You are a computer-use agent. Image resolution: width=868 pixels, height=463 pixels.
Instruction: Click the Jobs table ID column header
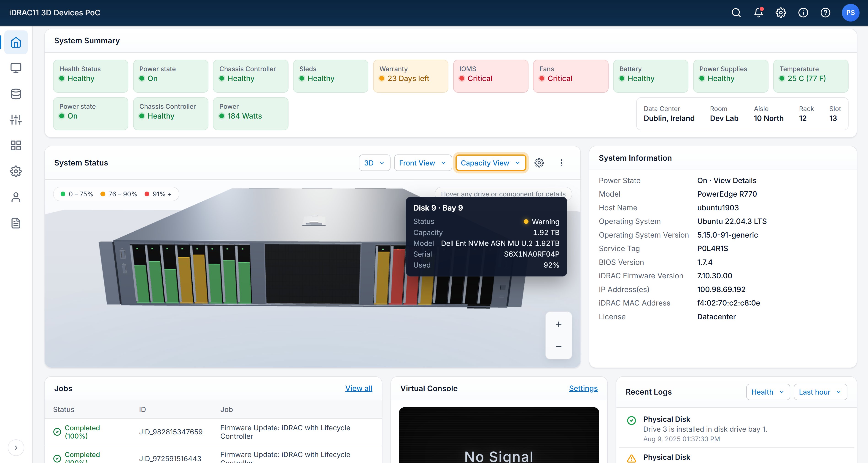[x=142, y=410]
